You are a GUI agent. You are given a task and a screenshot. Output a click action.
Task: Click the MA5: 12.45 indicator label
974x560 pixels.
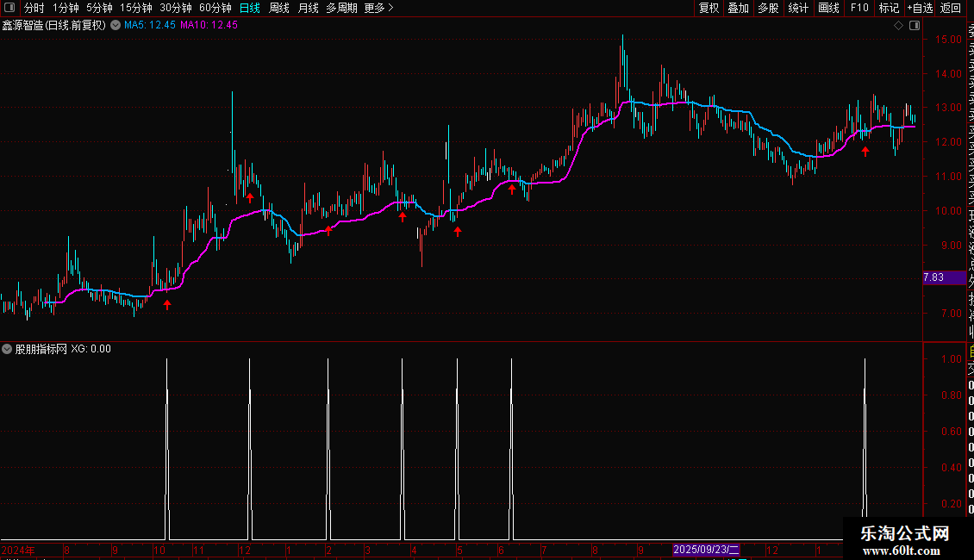click(150, 26)
